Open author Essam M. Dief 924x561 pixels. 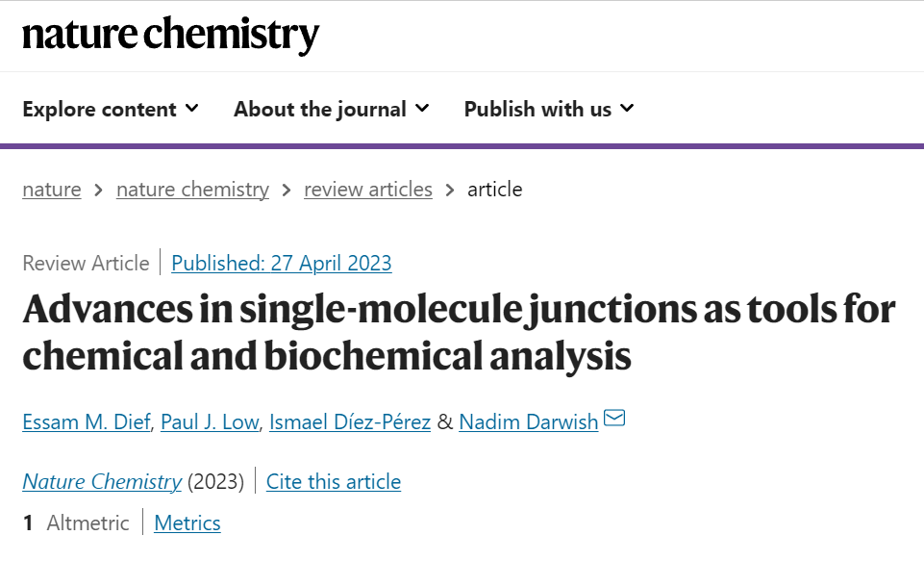point(87,421)
